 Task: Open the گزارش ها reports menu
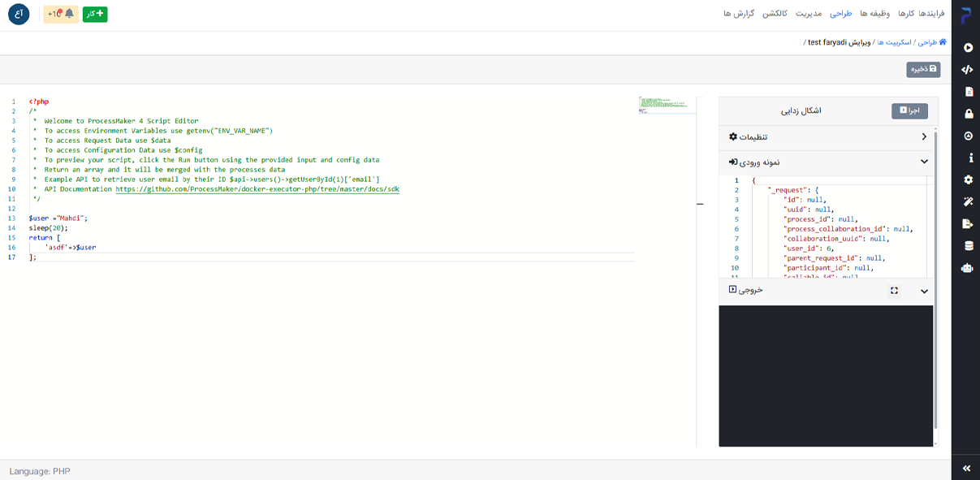739,14
